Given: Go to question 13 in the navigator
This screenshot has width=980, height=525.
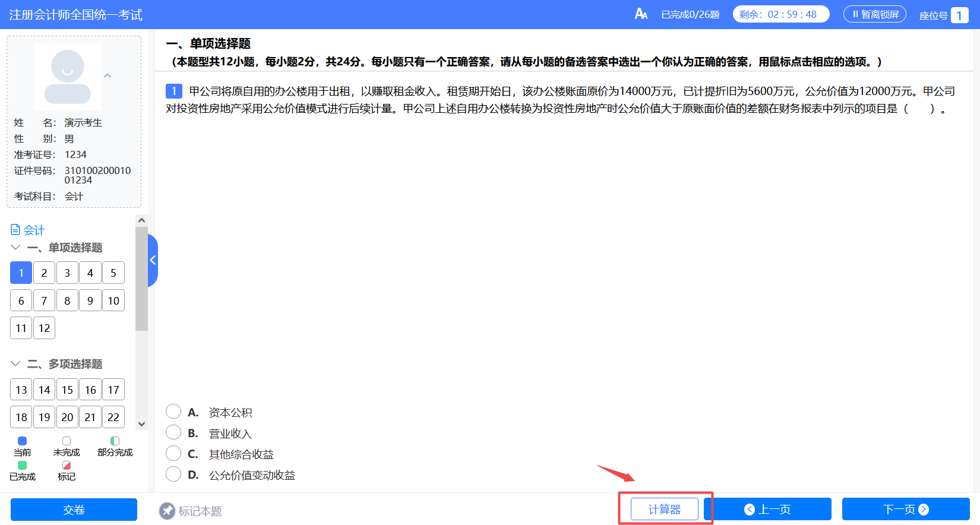Looking at the screenshot, I should (x=21, y=390).
